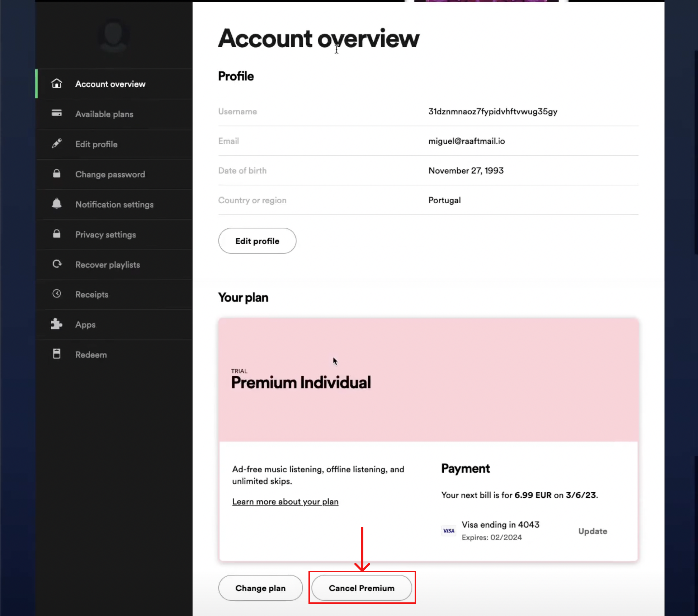Click the Account overview home icon

click(x=56, y=83)
